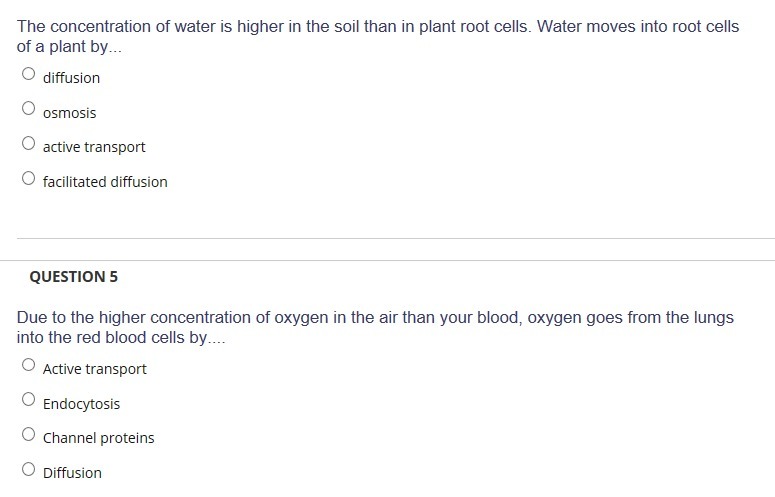Click the 'Channel proteins' answer label text
This screenshot has height=497, width=775.
click(98, 438)
